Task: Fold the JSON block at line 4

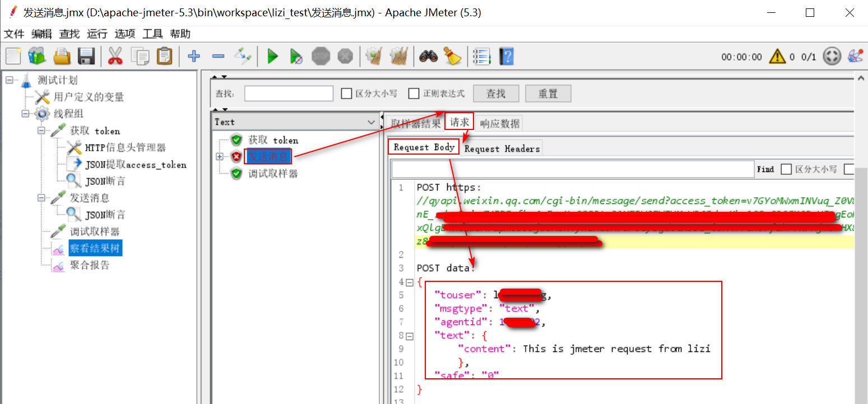Action: click(x=410, y=282)
